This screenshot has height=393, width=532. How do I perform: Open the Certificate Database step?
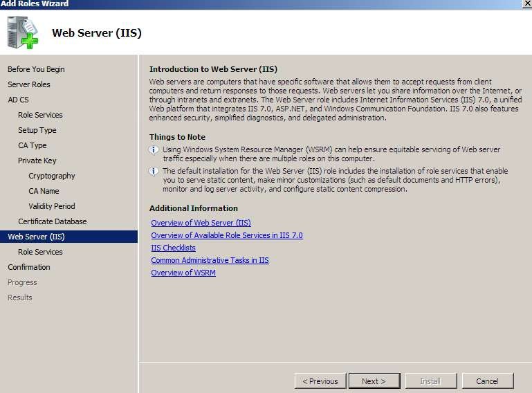coord(53,221)
